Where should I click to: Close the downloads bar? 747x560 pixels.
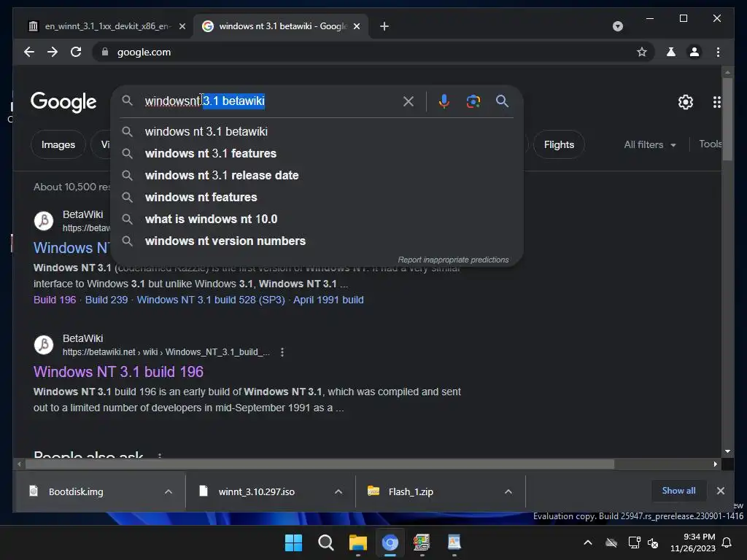click(721, 491)
